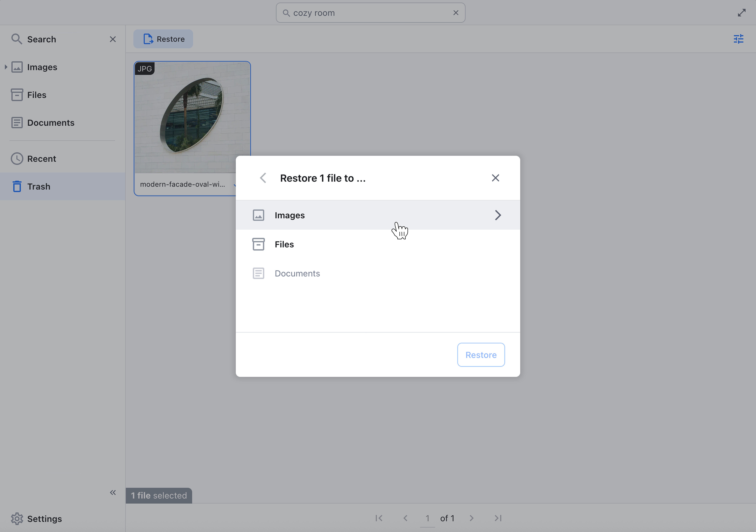The image size is (756, 532).
Task: Focus the 'cozy room' search input
Action: point(370,13)
